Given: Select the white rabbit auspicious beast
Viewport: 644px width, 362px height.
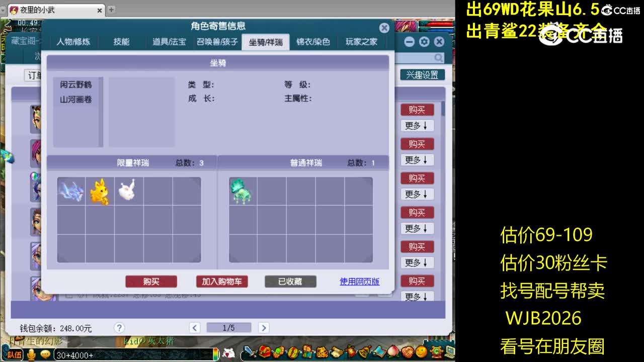Looking at the screenshot, I should point(128,191).
